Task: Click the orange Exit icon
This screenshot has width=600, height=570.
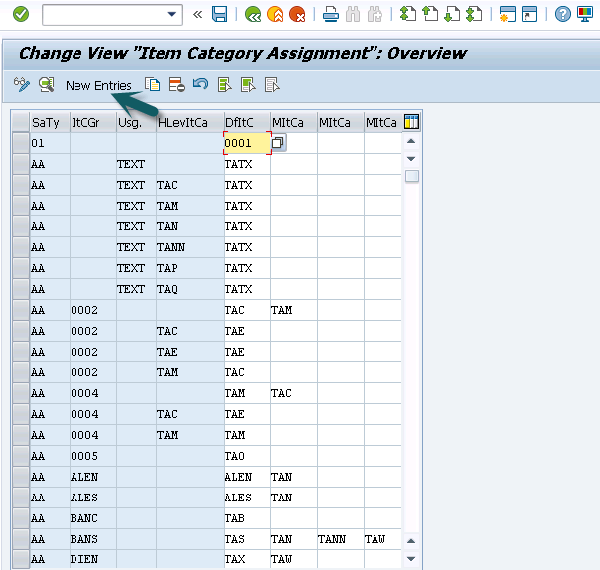Action: [x=275, y=15]
